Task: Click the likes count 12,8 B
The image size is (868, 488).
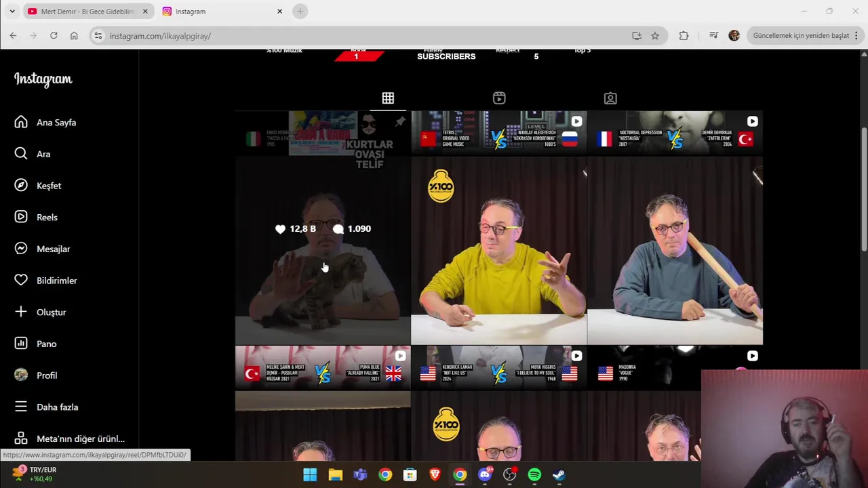Action: coord(302,229)
